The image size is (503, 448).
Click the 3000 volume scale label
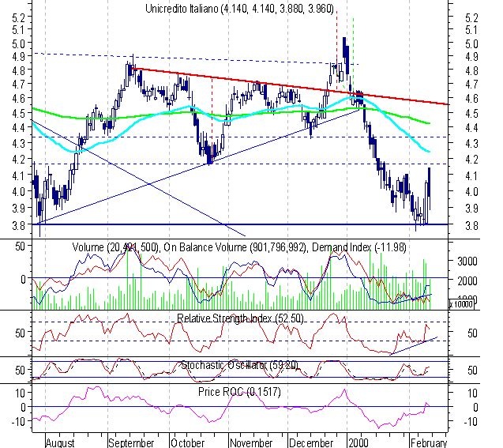click(x=467, y=262)
